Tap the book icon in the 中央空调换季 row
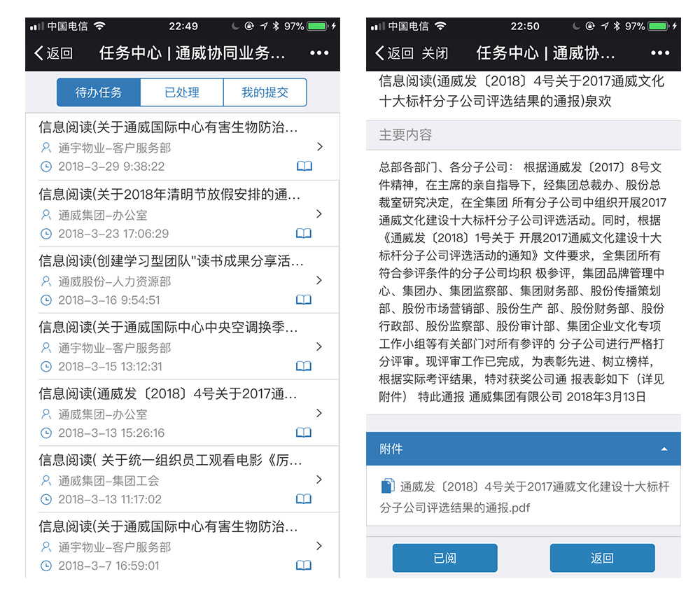This screenshot has height=602, width=700. tap(304, 366)
